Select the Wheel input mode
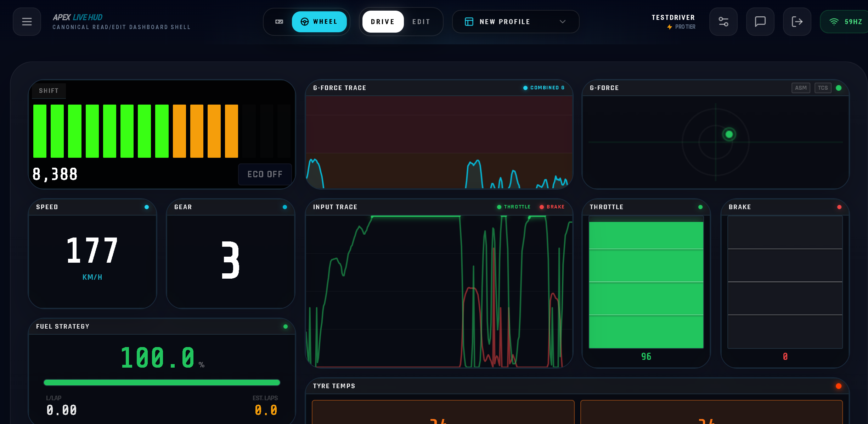868x424 pixels. click(x=319, y=22)
